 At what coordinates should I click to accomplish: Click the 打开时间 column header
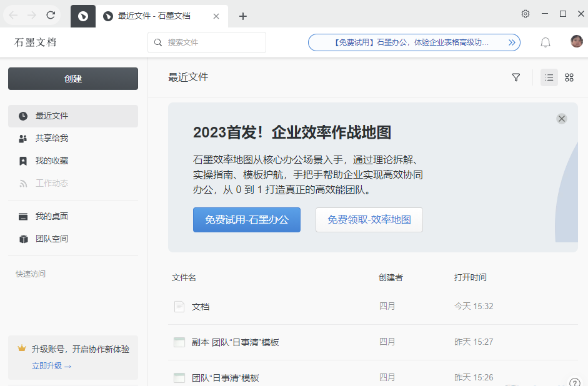[471, 278]
